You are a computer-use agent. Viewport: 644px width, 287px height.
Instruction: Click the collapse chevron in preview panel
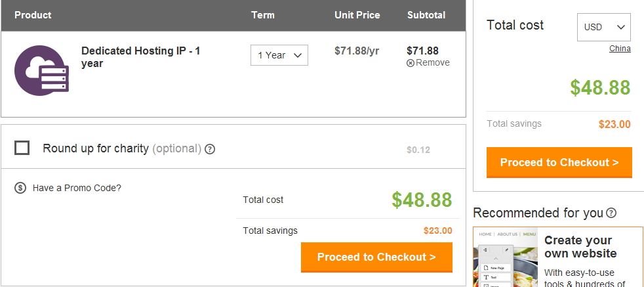pos(496,259)
